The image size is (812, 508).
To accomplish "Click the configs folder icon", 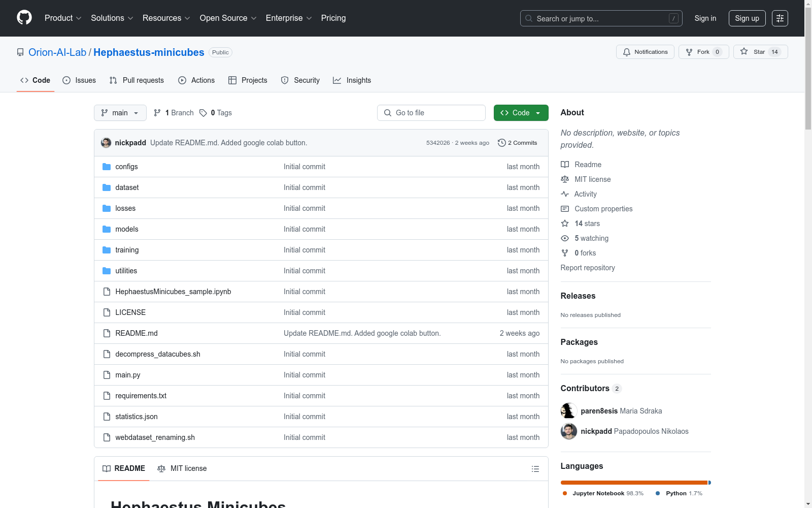I will point(107,167).
